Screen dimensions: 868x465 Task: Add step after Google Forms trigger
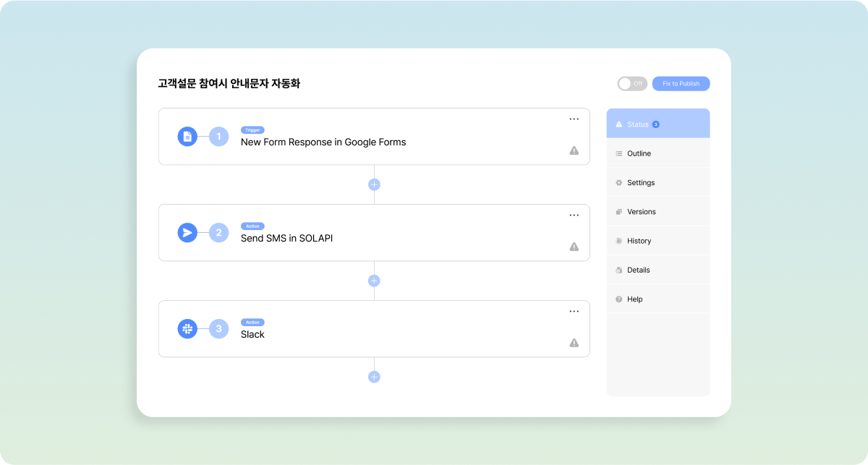tap(374, 184)
